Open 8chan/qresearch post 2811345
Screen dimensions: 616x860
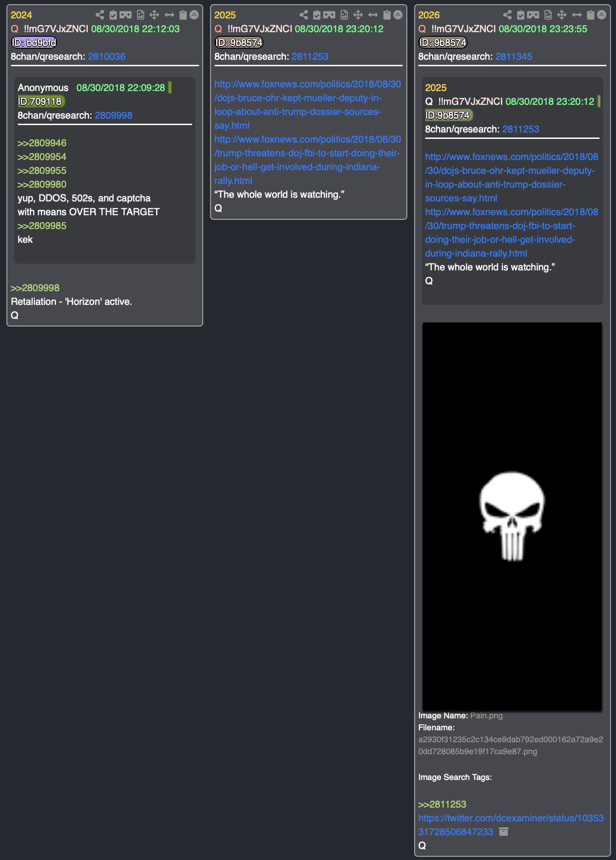(x=514, y=57)
